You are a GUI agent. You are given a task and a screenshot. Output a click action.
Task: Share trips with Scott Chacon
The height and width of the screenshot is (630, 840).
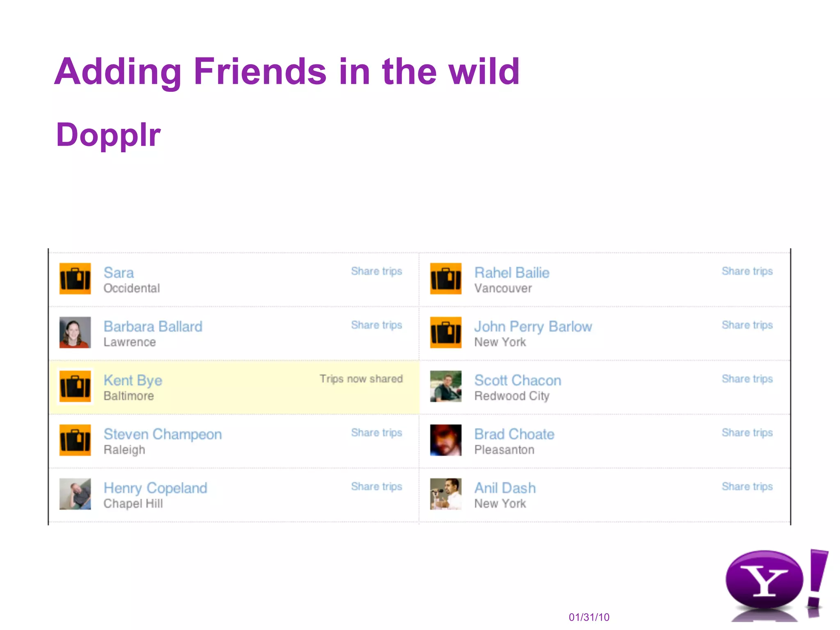pyautogui.click(x=747, y=379)
